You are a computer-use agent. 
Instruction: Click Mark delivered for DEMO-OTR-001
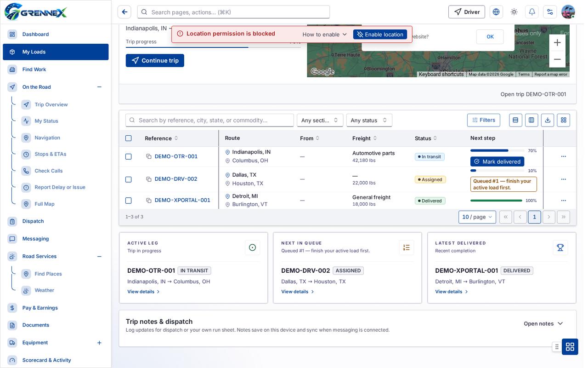[x=497, y=161]
